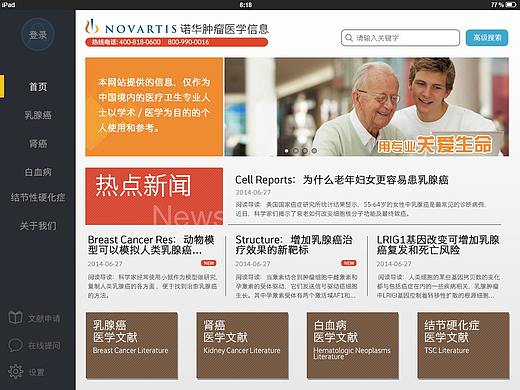Open Breast Cancer Literature tile
The width and height of the screenshot is (520, 390).
click(132, 345)
